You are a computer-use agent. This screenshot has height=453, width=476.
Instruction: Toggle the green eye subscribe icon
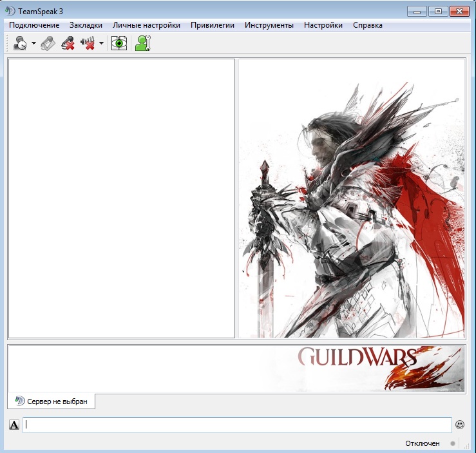pos(119,43)
